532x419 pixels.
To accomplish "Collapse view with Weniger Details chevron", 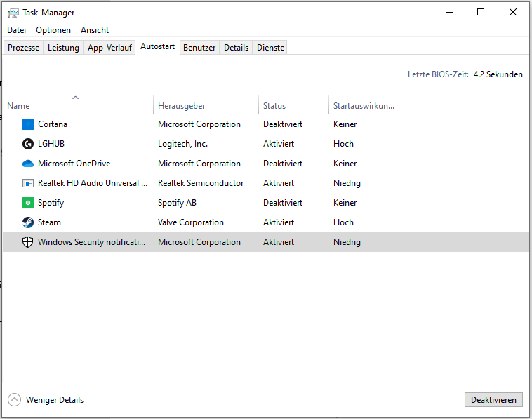I will click(x=14, y=400).
